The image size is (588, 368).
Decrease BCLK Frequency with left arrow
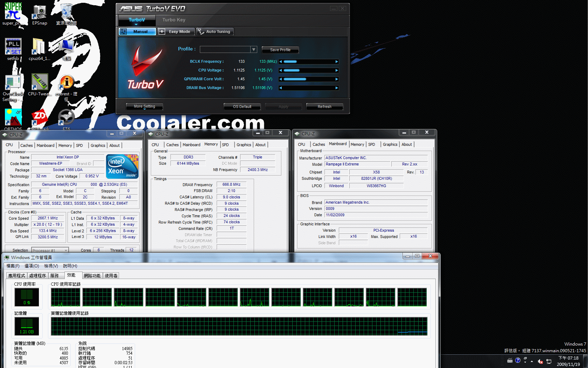pyautogui.click(x=280, y=62)
